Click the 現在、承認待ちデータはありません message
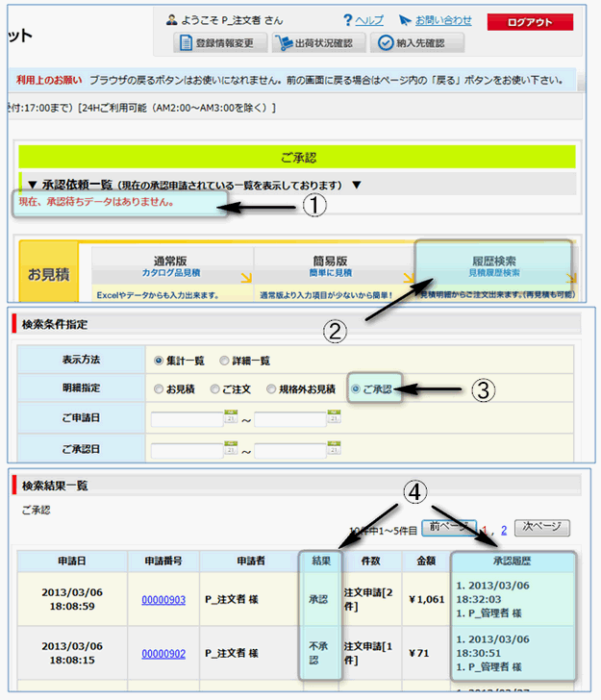This screenshot has width=601, height=700. (96, 202)
